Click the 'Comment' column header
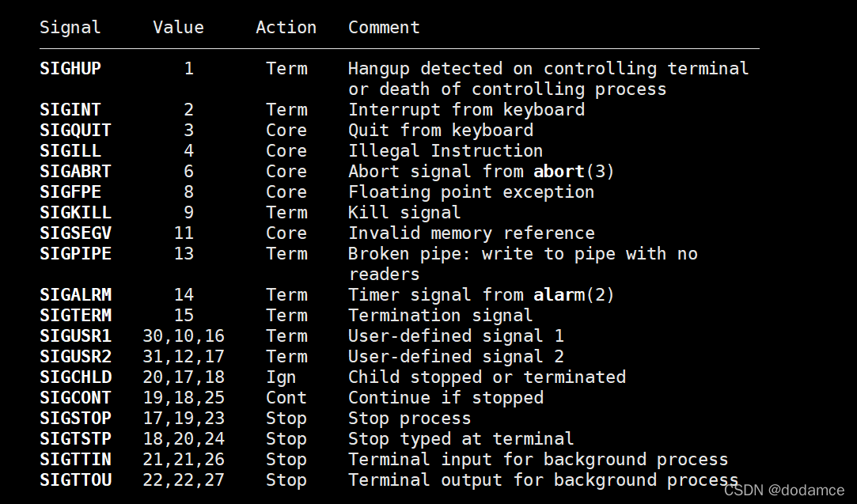This screenshot has height=504, width=857. point(384,28)
